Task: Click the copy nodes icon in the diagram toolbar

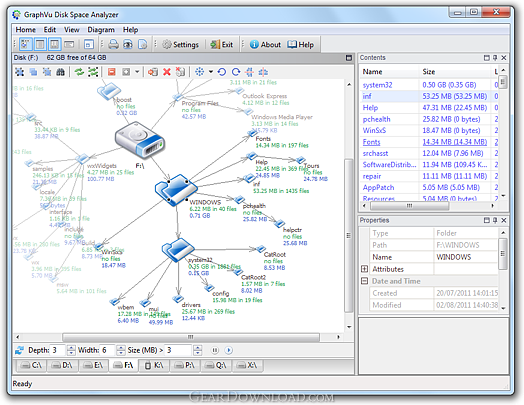Action: coord(33,72)
